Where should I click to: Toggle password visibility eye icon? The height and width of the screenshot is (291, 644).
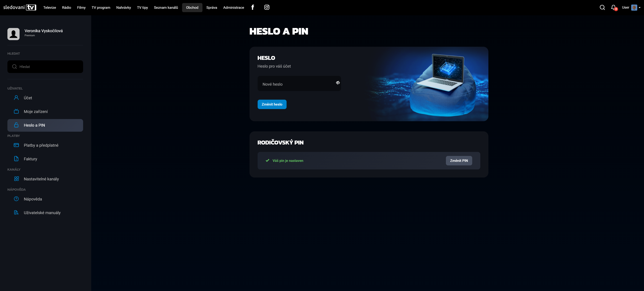[338, 83]
